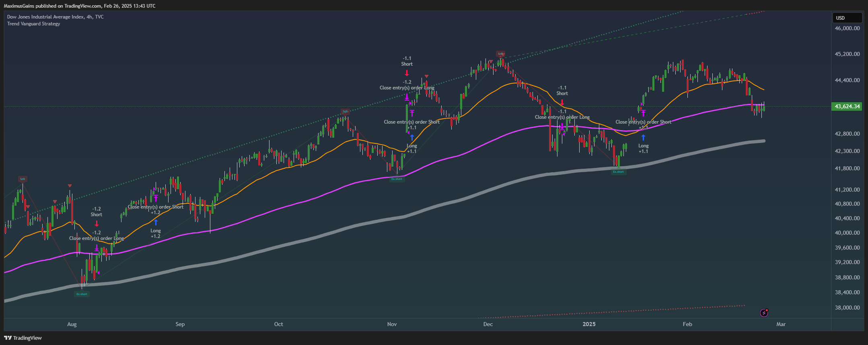The height and width of the screenshot is (345, 868).
Task: Click the blue arrow above 'Long +1.2'
Action: point(156,222)
